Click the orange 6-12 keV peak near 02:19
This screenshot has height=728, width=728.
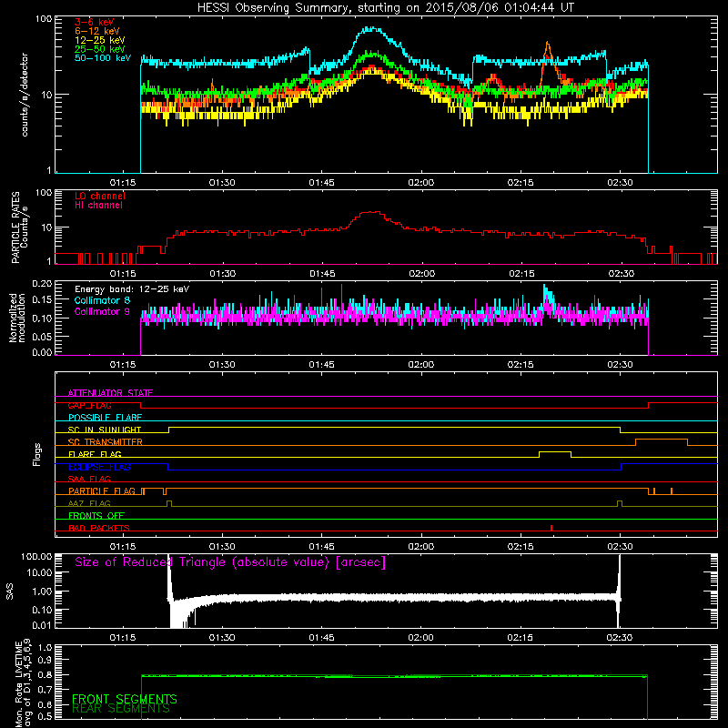click(548, 44)
